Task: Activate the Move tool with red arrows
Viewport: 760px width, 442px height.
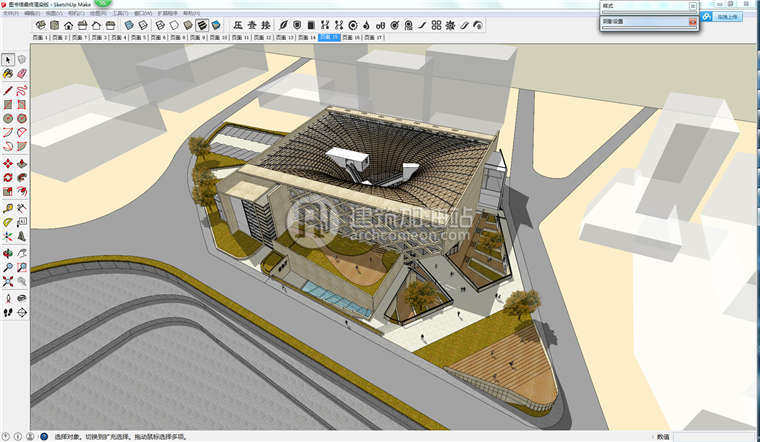Action: (x=8, y=164)
